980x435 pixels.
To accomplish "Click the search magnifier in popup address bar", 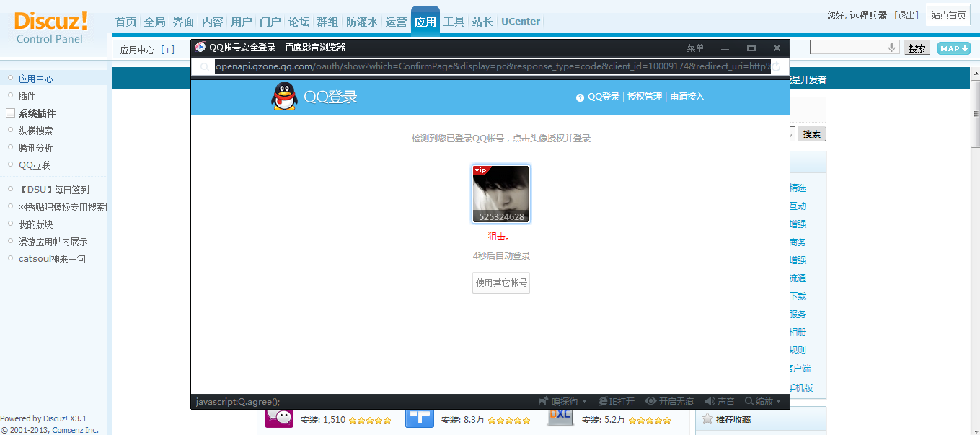I will coord(205,67).
